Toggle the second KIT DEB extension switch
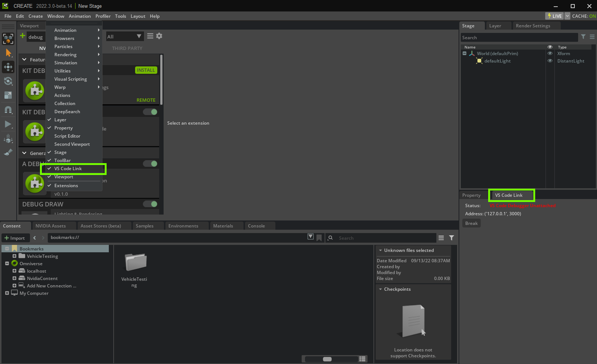The width and height of the screenshot is (597, 364). [150, 112]
